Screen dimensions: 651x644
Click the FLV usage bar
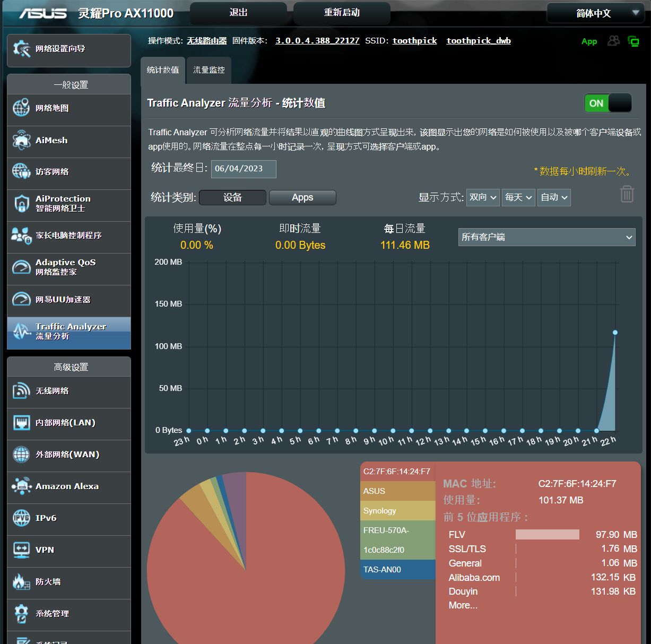click(x=548, y=535)
